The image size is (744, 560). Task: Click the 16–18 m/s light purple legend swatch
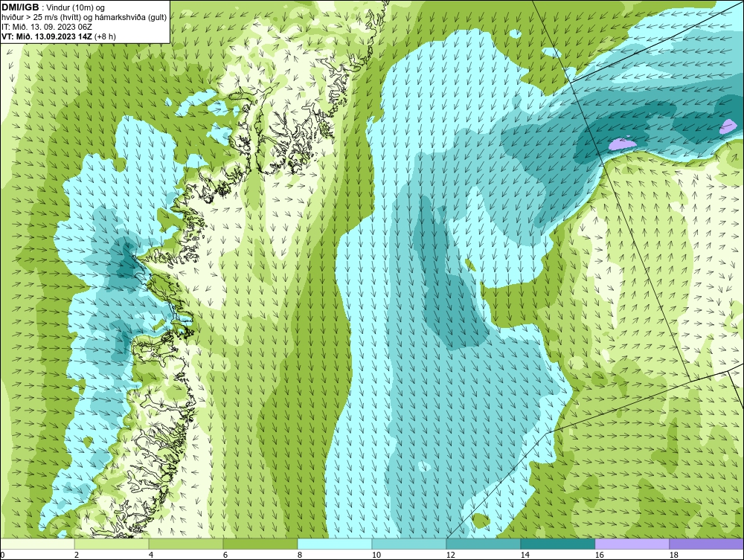632,544
